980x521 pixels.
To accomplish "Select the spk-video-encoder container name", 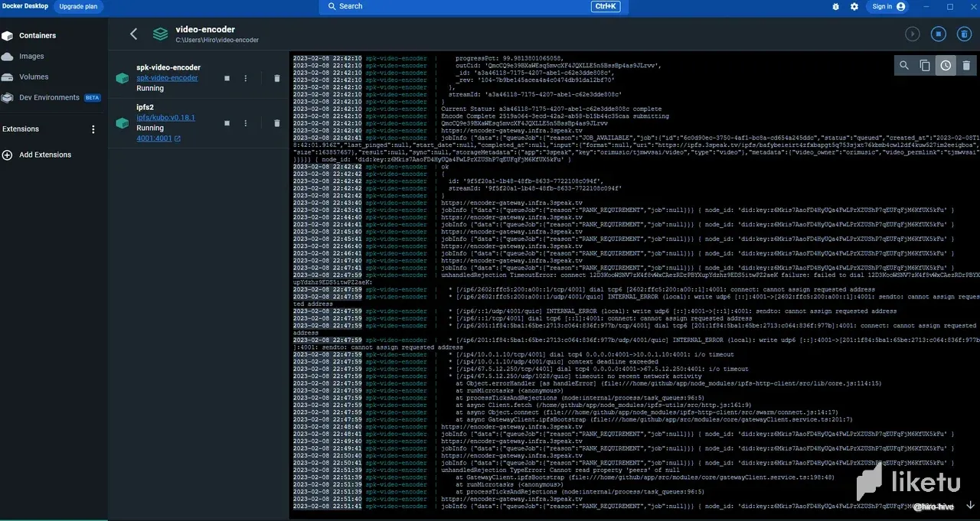I will [x=168, y=67].
